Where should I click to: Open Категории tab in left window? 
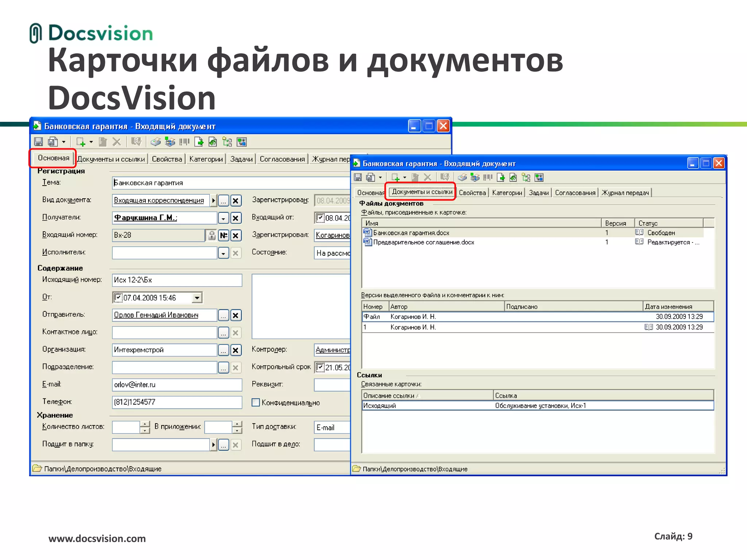[206, 159]
